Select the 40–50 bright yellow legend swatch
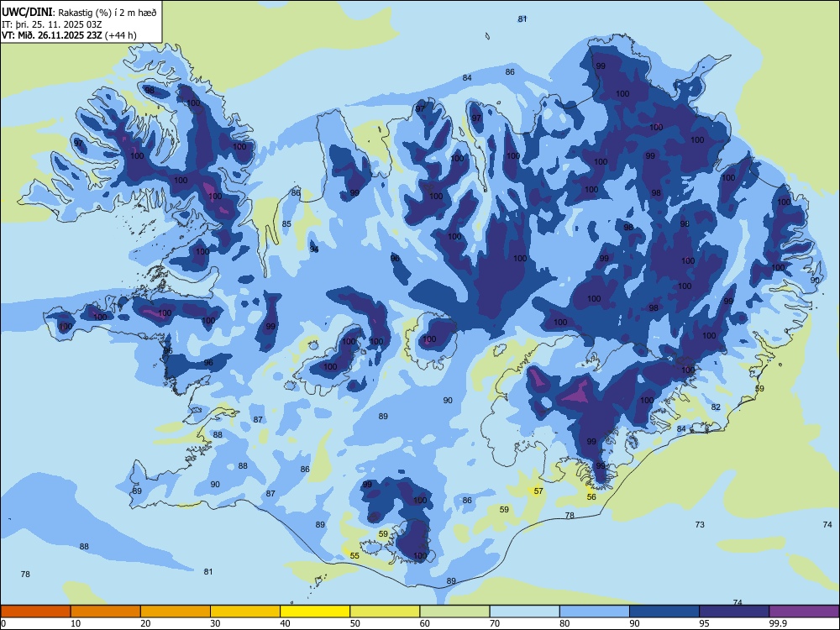Image resolution: width=840 pixels, height=630 pixels. 315,612
